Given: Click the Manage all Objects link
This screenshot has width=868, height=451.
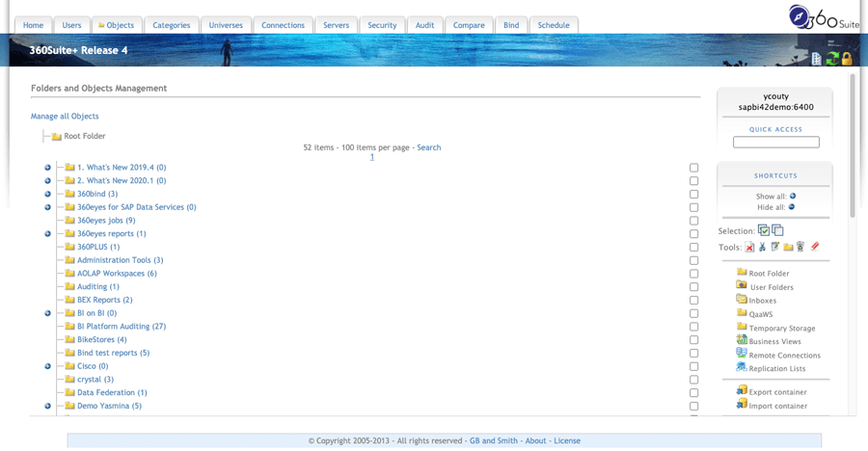Looking at the screenshot, I should pyautogui.click(x=65, y=117).
